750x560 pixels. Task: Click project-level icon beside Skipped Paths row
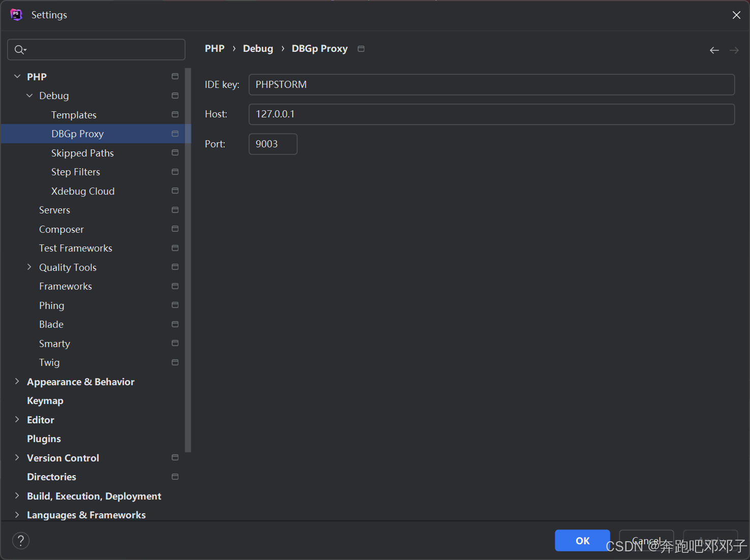(175, 153)
